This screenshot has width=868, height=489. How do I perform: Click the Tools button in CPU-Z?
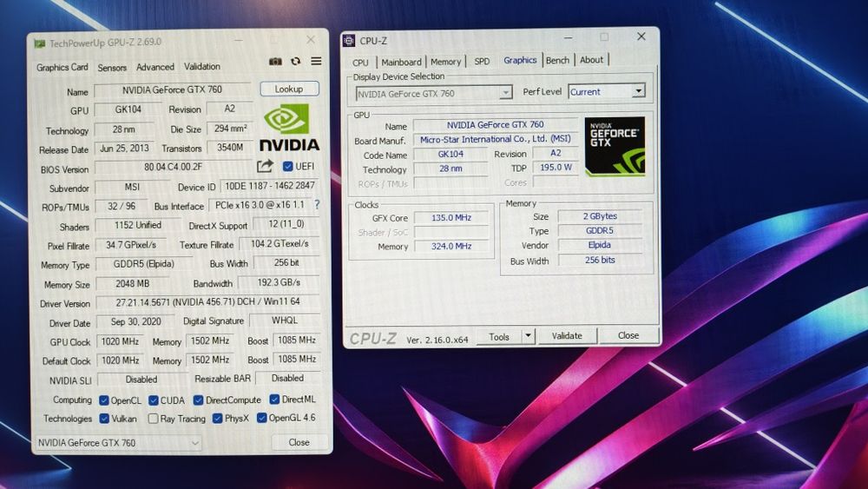coord(499,336)
